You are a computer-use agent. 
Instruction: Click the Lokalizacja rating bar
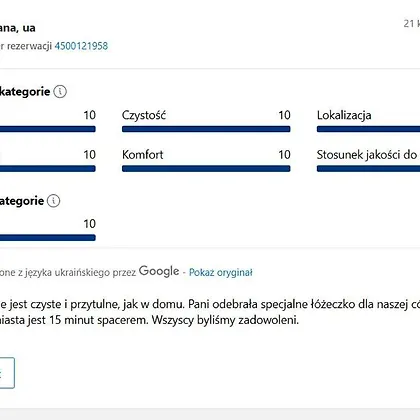pos(368,129)
